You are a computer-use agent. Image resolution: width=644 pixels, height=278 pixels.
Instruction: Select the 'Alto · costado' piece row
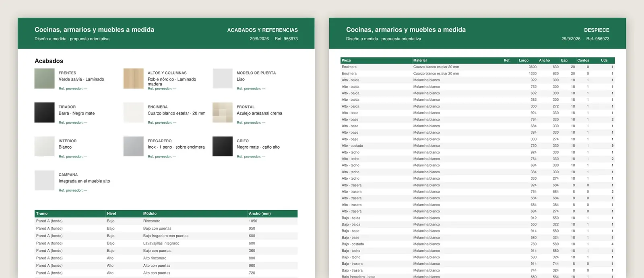pos(477,146)
